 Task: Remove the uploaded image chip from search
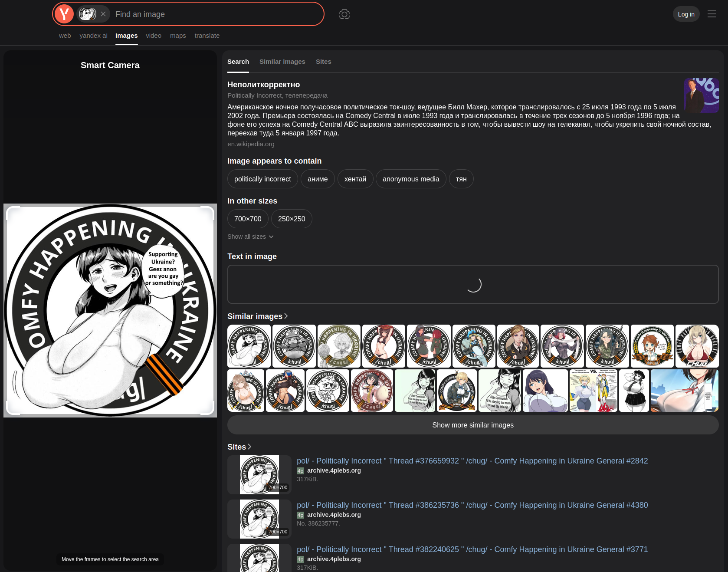(103, 14)
